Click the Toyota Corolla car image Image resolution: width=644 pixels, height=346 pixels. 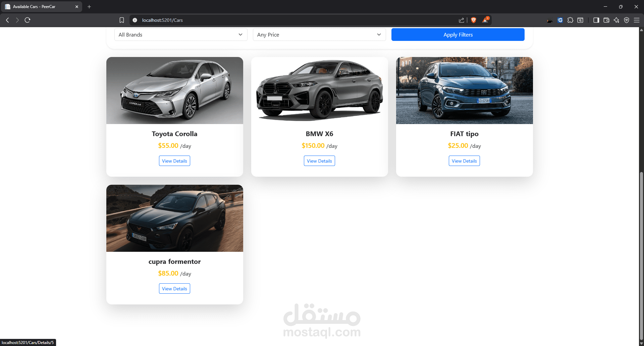175,91
